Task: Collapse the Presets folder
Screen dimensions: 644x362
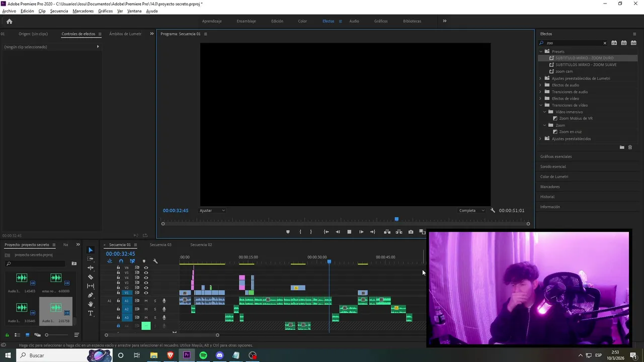Action: point(541,51)
